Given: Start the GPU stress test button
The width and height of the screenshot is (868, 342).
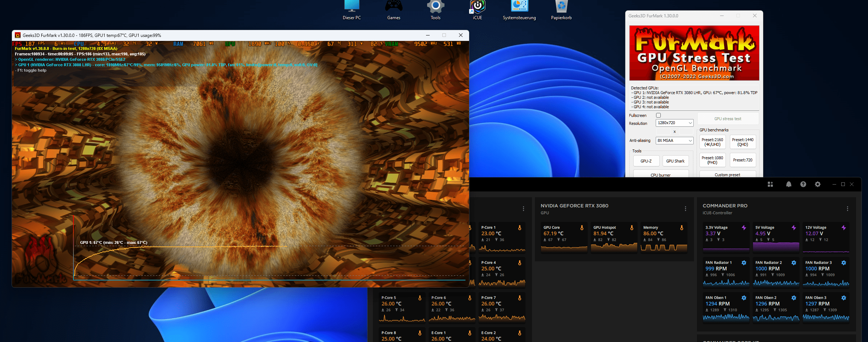Looking at the screenshot, I should click(x=728, y=119).
